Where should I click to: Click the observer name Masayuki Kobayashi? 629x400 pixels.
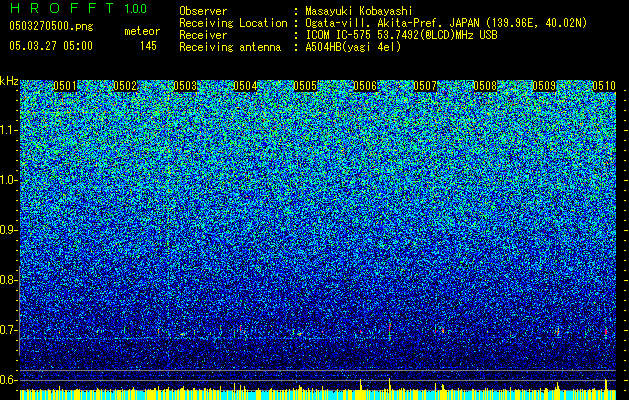[358, 11]
